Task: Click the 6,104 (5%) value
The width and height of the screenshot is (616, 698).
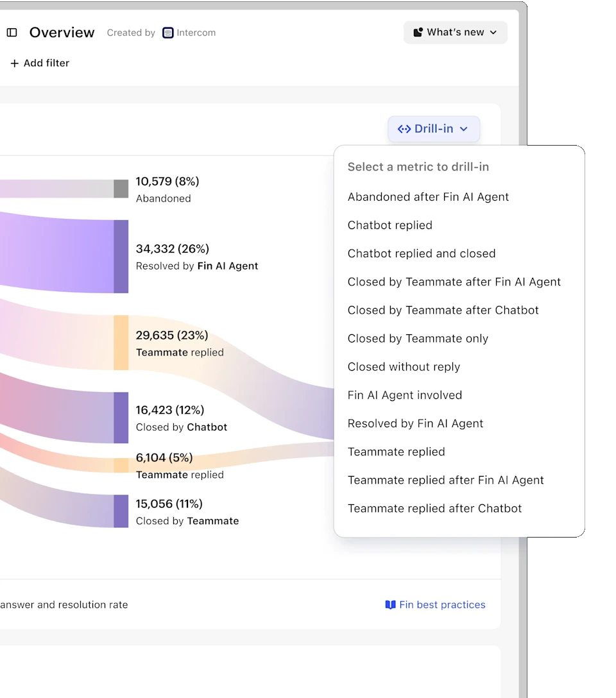Action: [164, 457]
